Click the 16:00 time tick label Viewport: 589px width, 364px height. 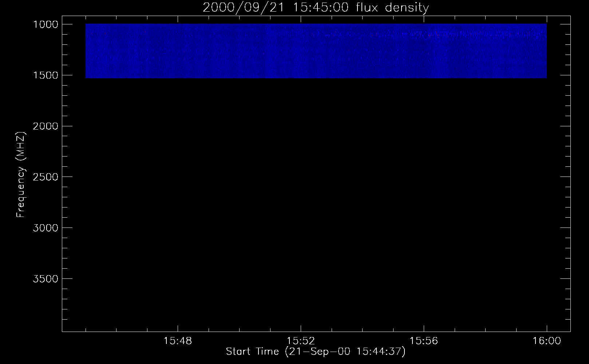(547, 341)
